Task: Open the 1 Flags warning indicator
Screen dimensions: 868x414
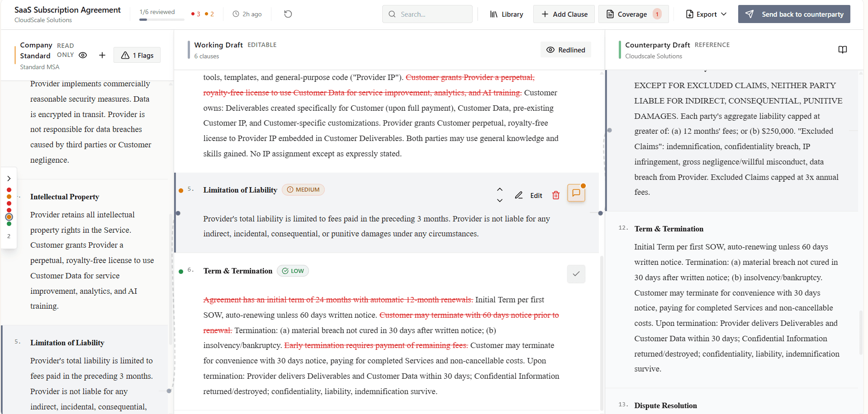Action: 137,55
